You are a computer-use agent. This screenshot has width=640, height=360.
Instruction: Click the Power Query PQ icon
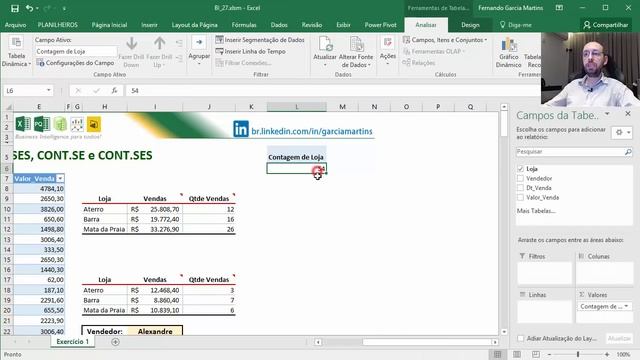click(41, 124)
